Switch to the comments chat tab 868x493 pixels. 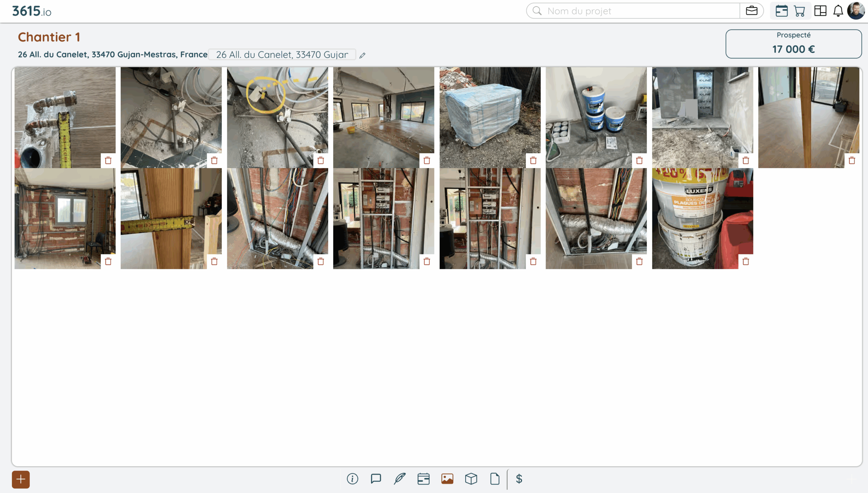click(376, 479)
